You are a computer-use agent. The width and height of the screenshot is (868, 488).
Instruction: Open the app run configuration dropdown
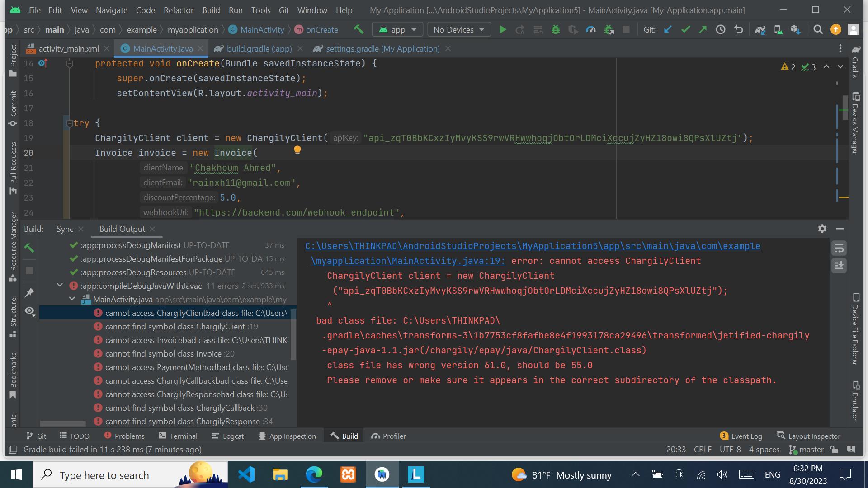click(397, 29)
